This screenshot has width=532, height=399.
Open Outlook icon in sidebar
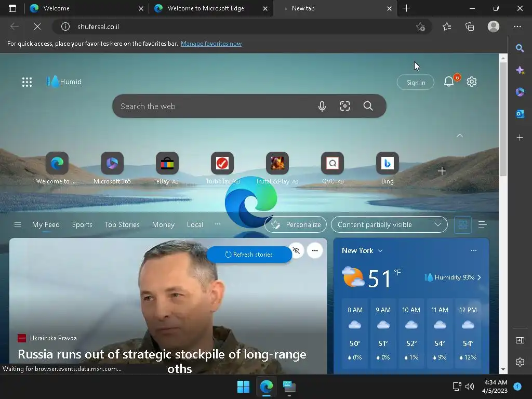pyautogui.click(x=520, y=114)
